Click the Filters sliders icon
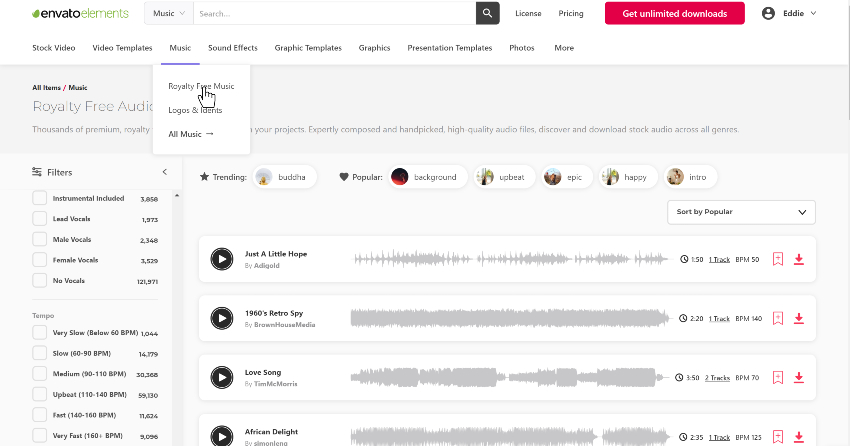The width and height of the screenshot is (850, 446). point(37,172)
